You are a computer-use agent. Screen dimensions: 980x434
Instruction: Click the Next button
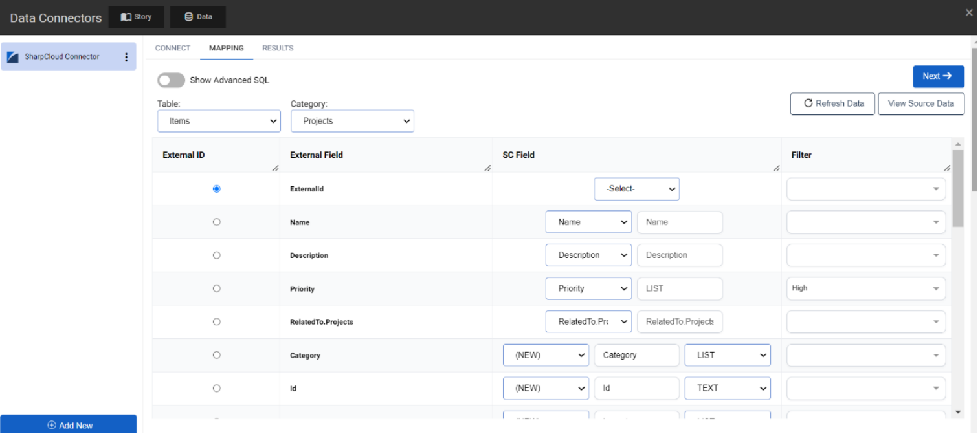click(x=938, y=76)
